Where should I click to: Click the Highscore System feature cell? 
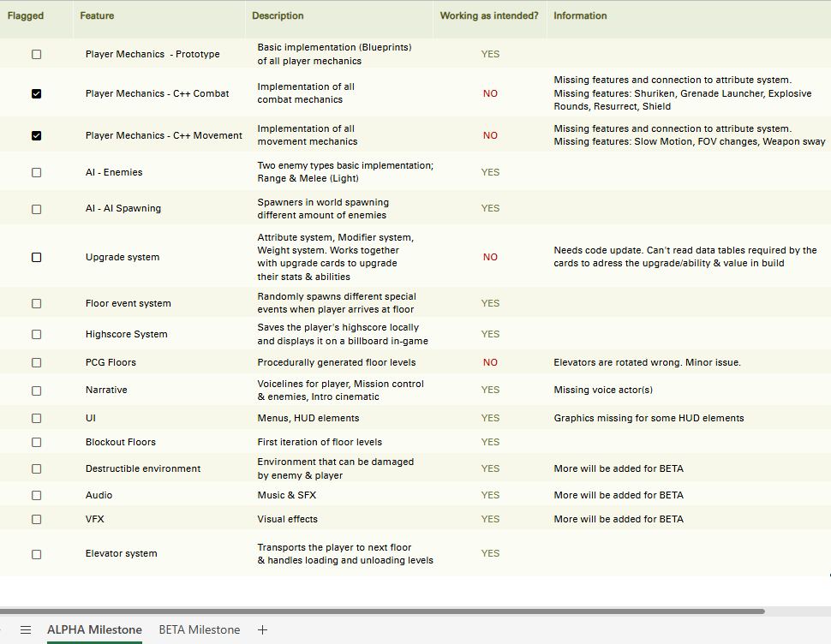127,334
